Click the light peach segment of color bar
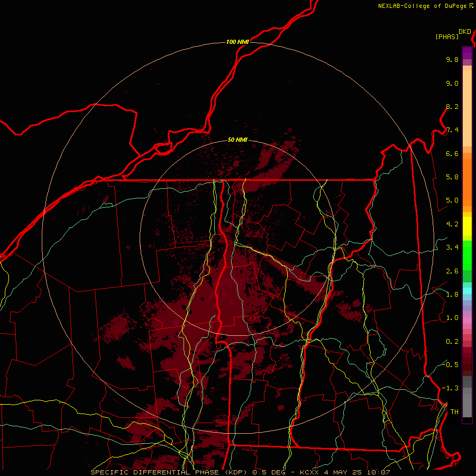Image resolution: width=476 pixels, height=476 pixels. tap(467, 109)
